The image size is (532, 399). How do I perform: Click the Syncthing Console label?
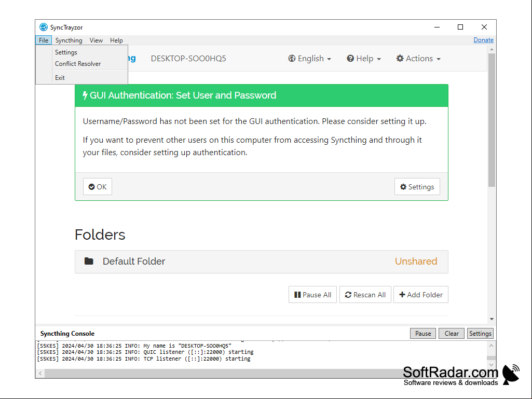67,334
